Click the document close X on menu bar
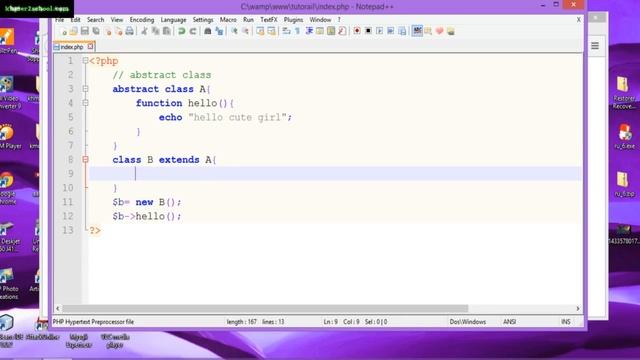The width and height of the screenshot is (640, 360). point(578,20)
